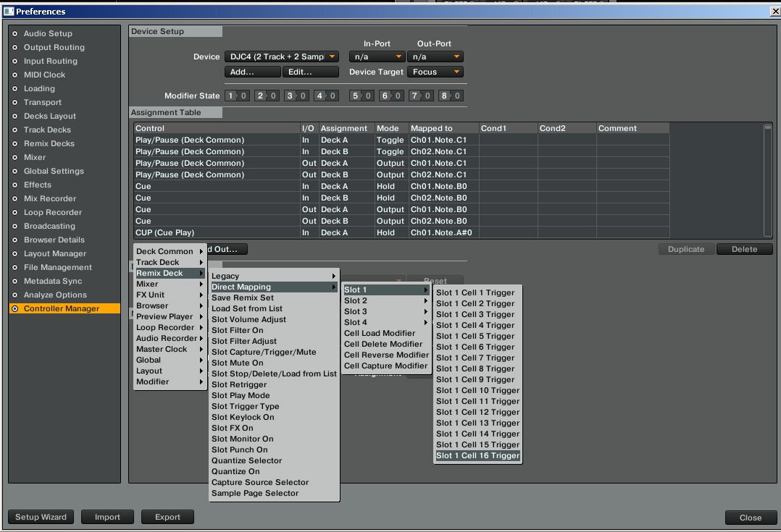Select Audio Setup in preferences sidebar

pyautogui.click(x=48, y=33)
